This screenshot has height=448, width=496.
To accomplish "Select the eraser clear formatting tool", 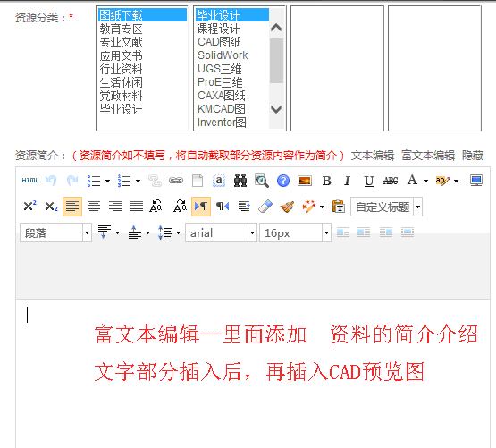I will (265, 207).
